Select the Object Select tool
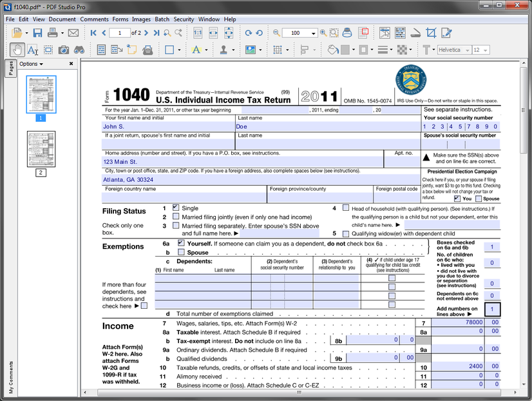 pos(48,50)
